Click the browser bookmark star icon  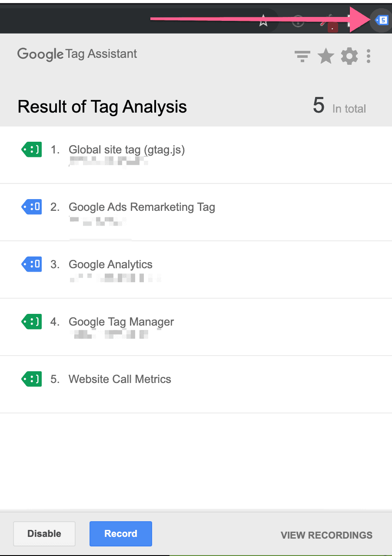263,20
